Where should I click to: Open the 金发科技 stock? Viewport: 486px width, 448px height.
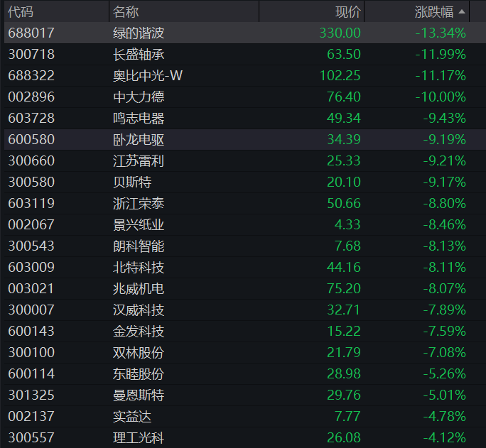pos(139,332)
